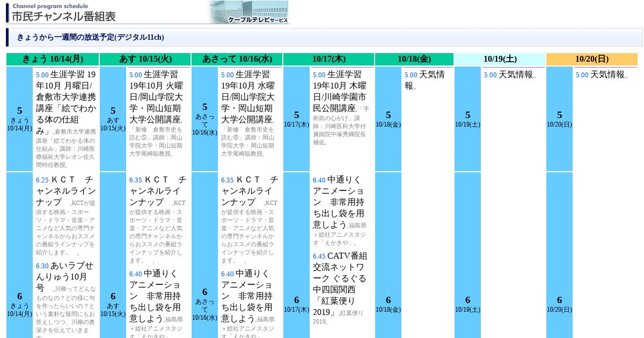644x338 pixels.
Task: Click the hour 5 10/19(土) cell
Action: [467, 119]
